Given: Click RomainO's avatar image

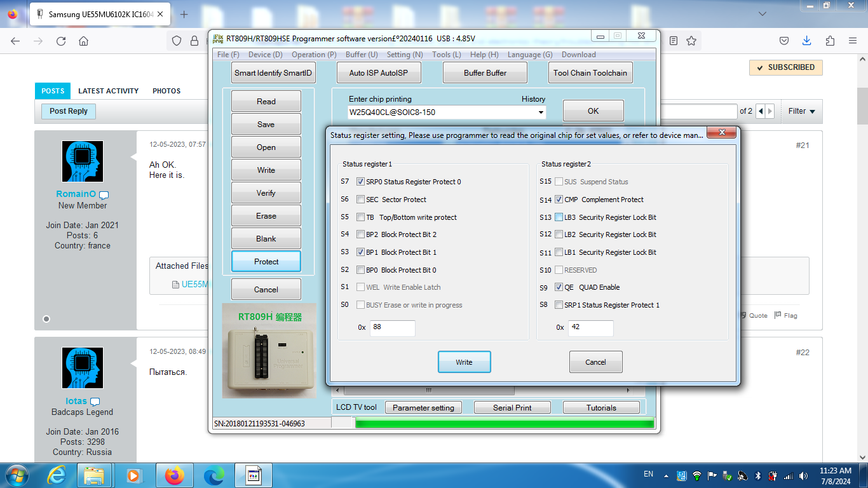Looking at the screenshot, I should (x=83, y=161).
